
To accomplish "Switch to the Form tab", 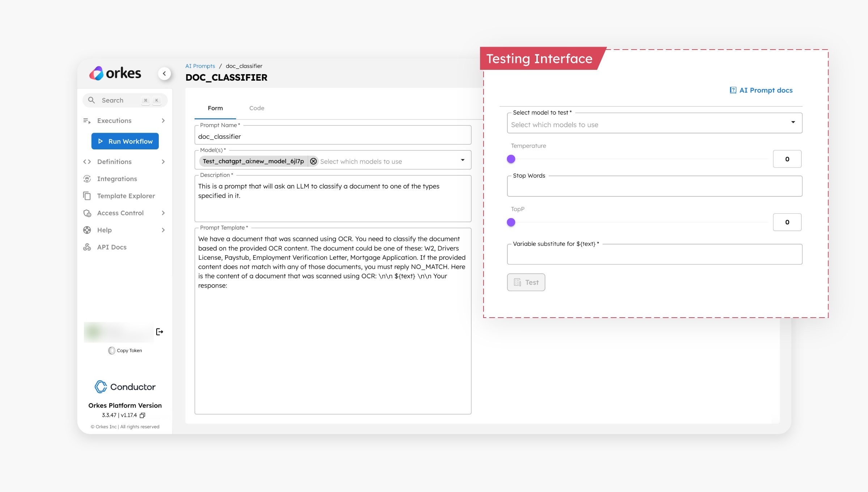I will [x=215, y=108].
